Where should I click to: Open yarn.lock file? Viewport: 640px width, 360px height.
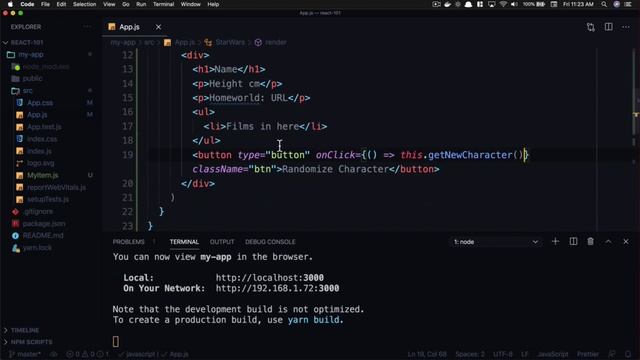(x=37, y=248)
